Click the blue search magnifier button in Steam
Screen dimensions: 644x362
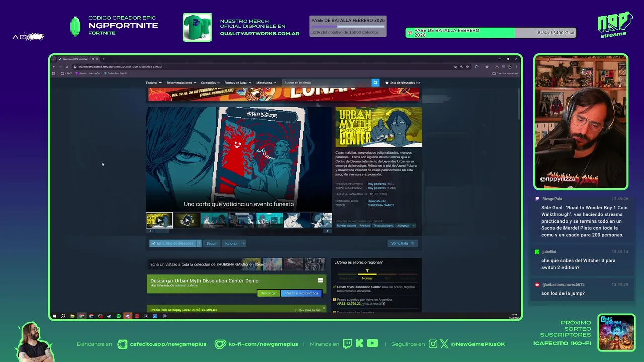point(375,83)
